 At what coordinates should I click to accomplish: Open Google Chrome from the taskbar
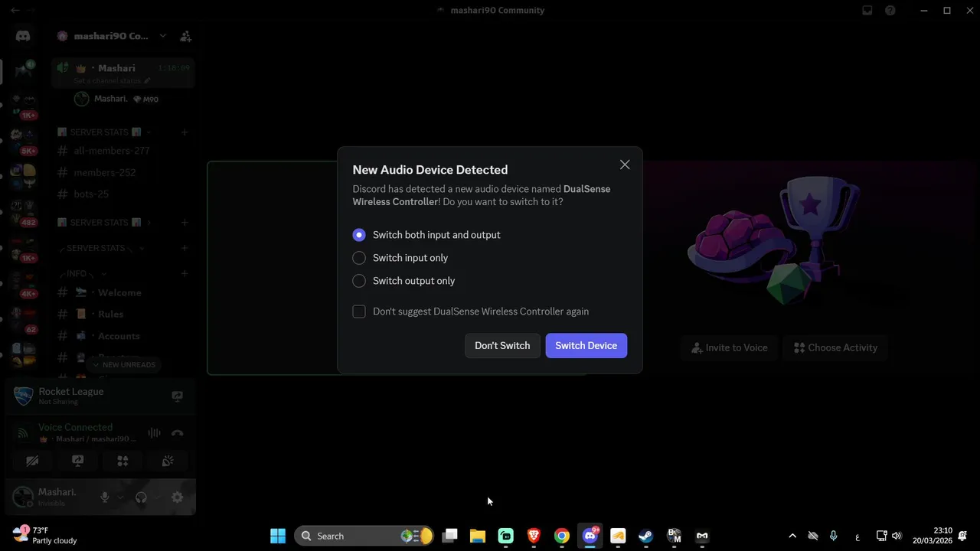(562, 536)
